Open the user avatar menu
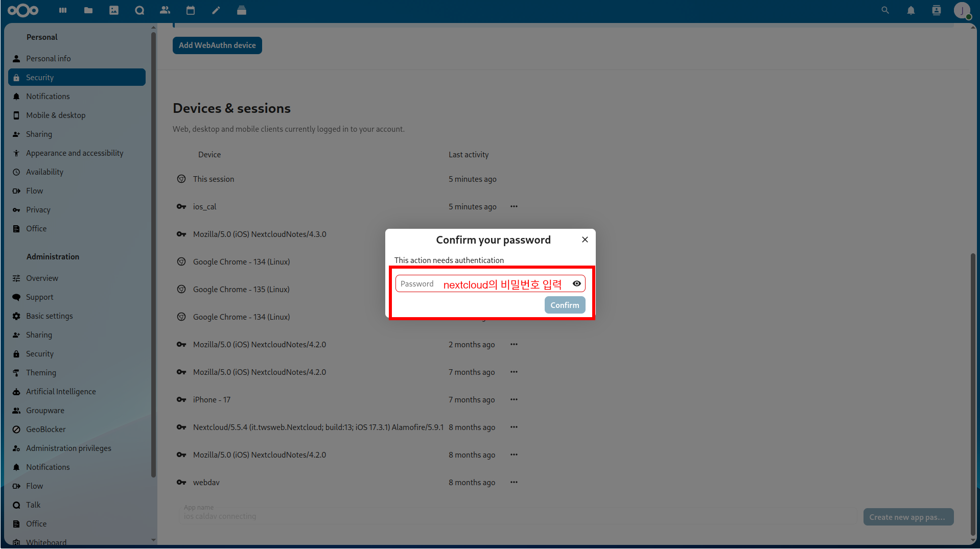 point(962,10)
